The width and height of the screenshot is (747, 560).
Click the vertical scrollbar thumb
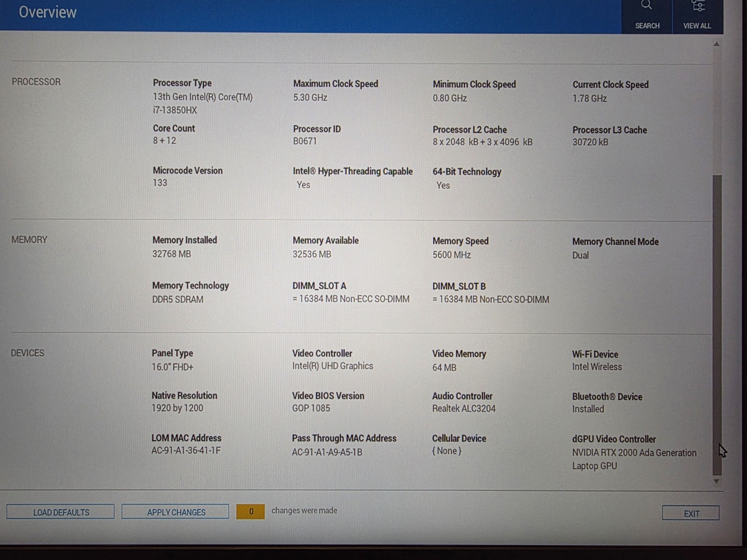(x=717, y=324)
